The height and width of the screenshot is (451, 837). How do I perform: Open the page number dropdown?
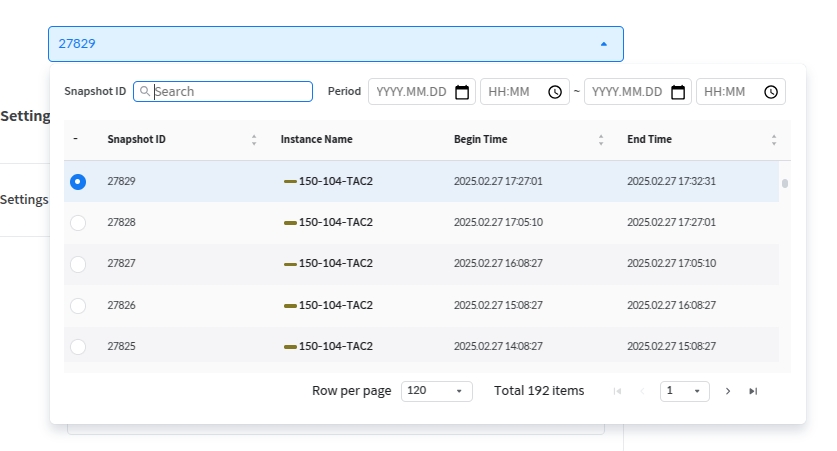pos(685,391)
